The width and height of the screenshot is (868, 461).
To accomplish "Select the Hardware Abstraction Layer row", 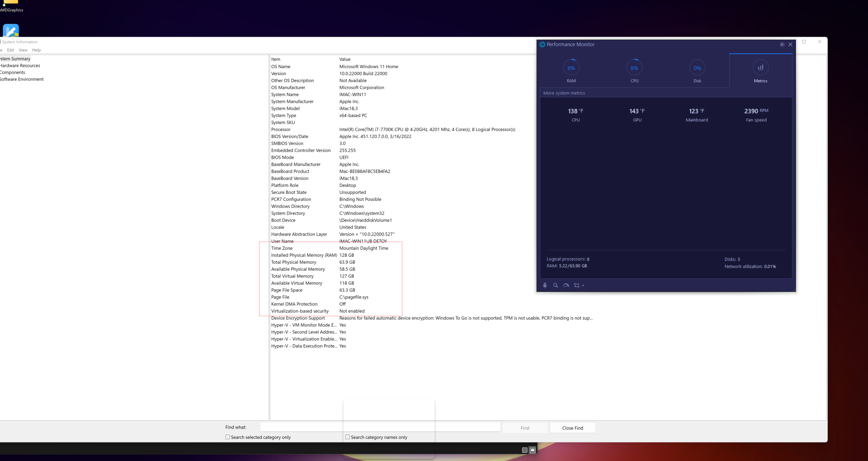I will pyautogui.click(x=333, y=234).
